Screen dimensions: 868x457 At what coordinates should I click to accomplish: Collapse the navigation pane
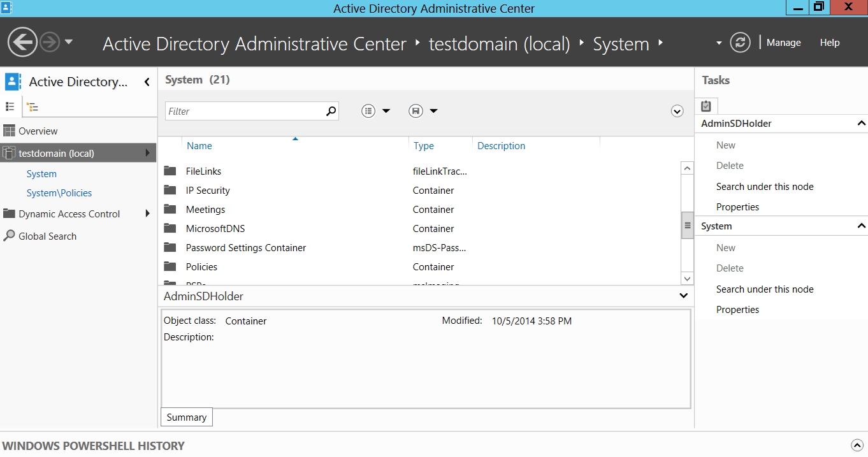coord(147,82)
